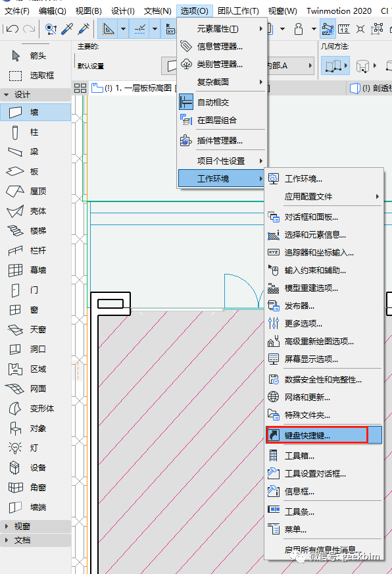Viewport: 392px width, 574px height.
Task: Click the Undo toolbar icon
Action: (12, 28)
